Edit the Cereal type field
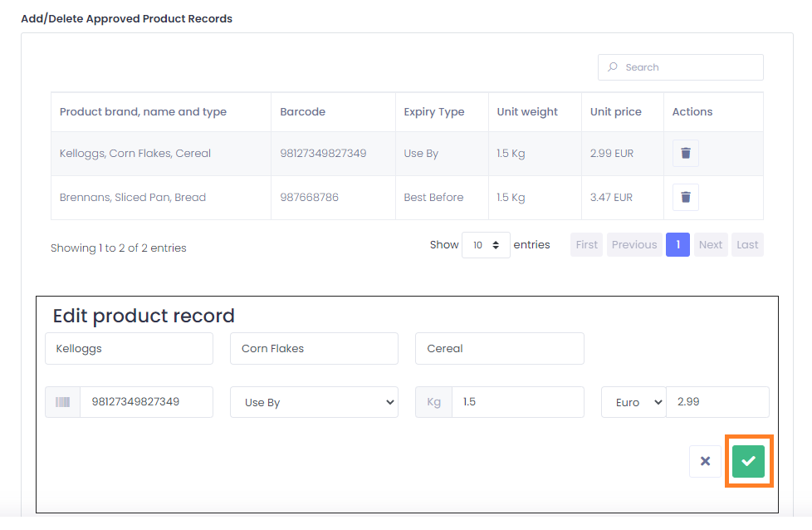Screen dimensions: 812x530 click(500, 349)
